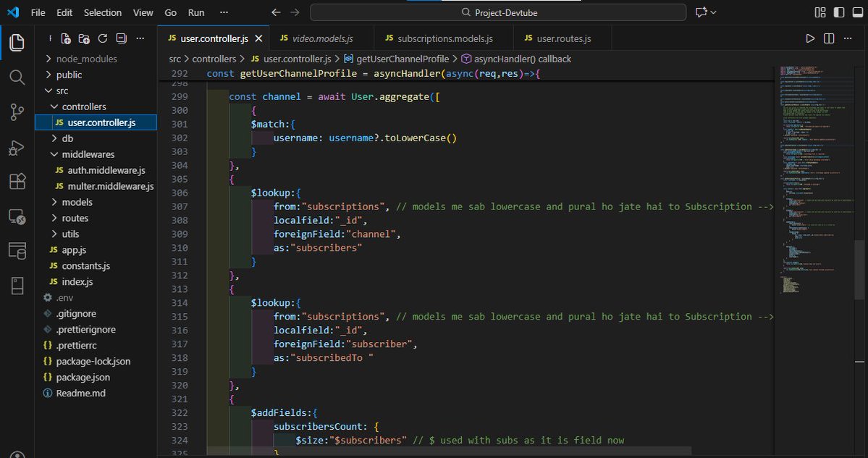This screenshot has width=868, height=458.
Task: Open the accounts icon in activity bar
Action: pyautogui.click(x=17, y=454)
